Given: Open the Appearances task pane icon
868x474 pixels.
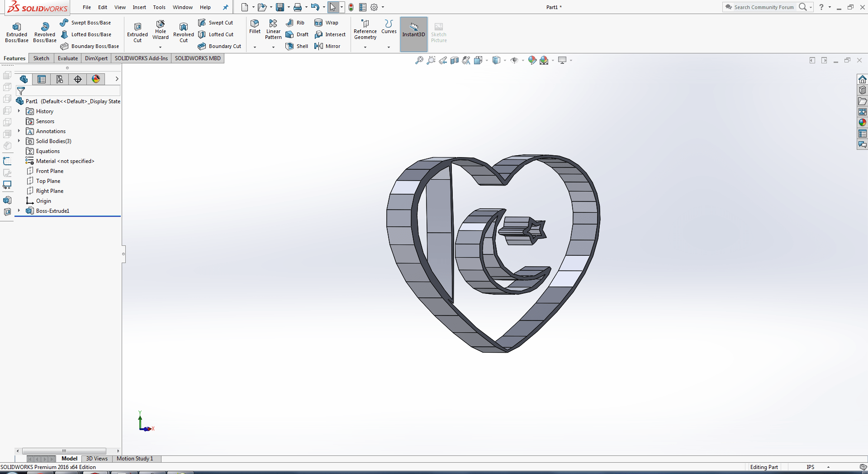Looking at the screenshot, I should pyautogui.click(x=863, y=123).
